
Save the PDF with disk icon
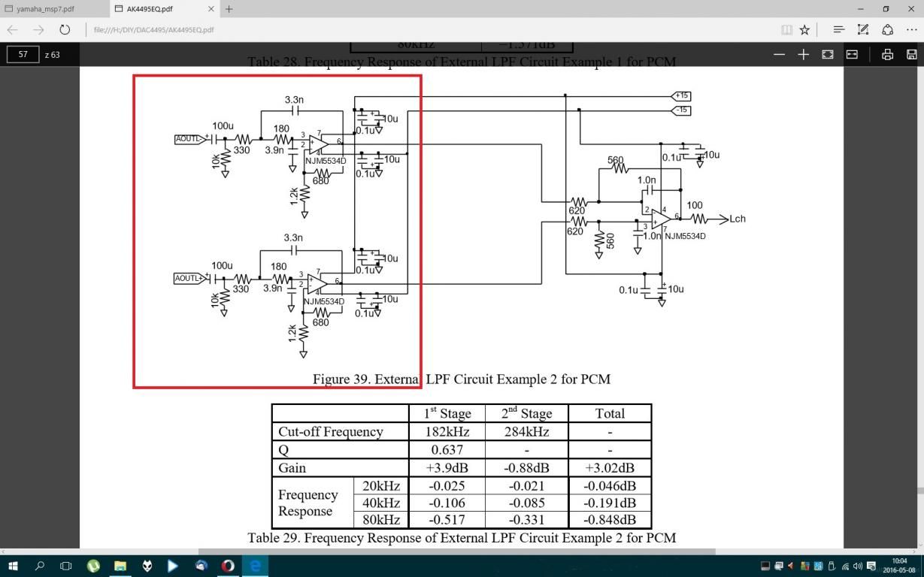[911, 54]
